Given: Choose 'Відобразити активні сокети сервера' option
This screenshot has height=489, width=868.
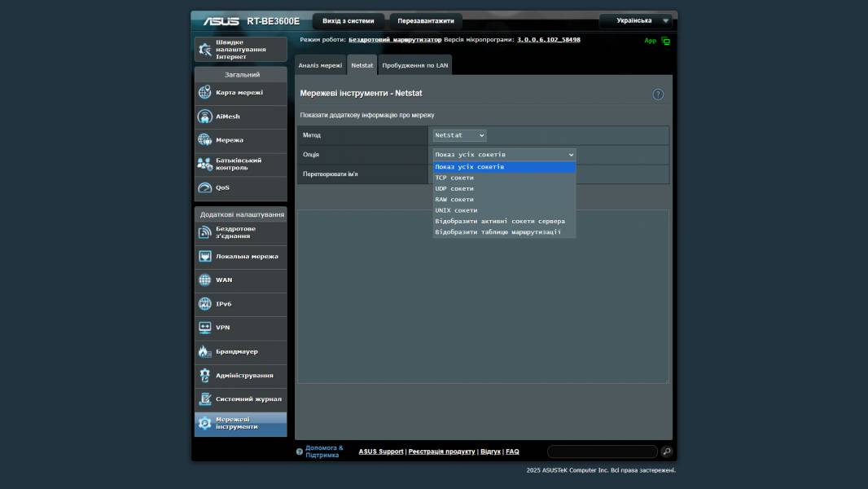Looking at the screenshot, I should coord(504,221).
